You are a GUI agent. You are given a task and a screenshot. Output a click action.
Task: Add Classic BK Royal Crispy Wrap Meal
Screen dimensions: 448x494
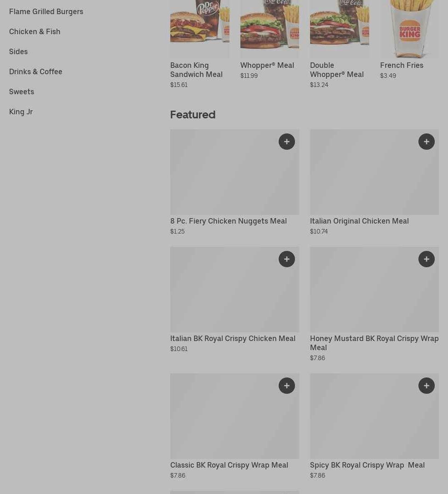point(287,386)
